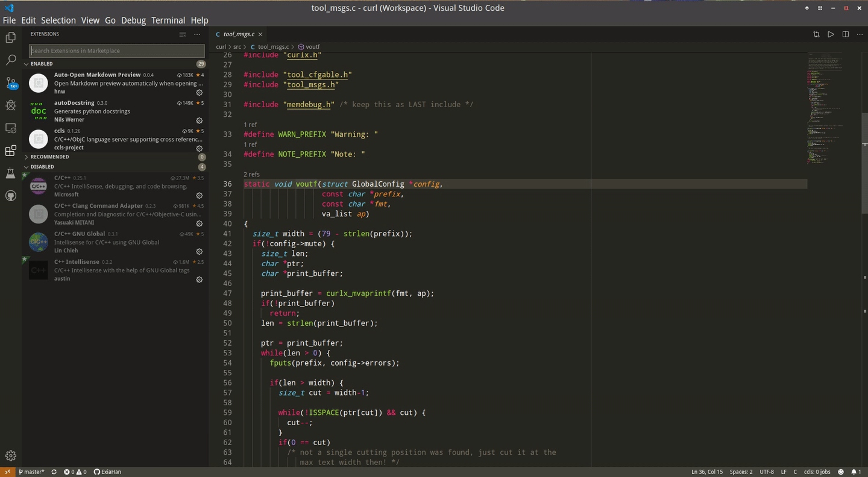Open notifications bell in the status bar
The image size is (868, 477).
click(854, 472)
